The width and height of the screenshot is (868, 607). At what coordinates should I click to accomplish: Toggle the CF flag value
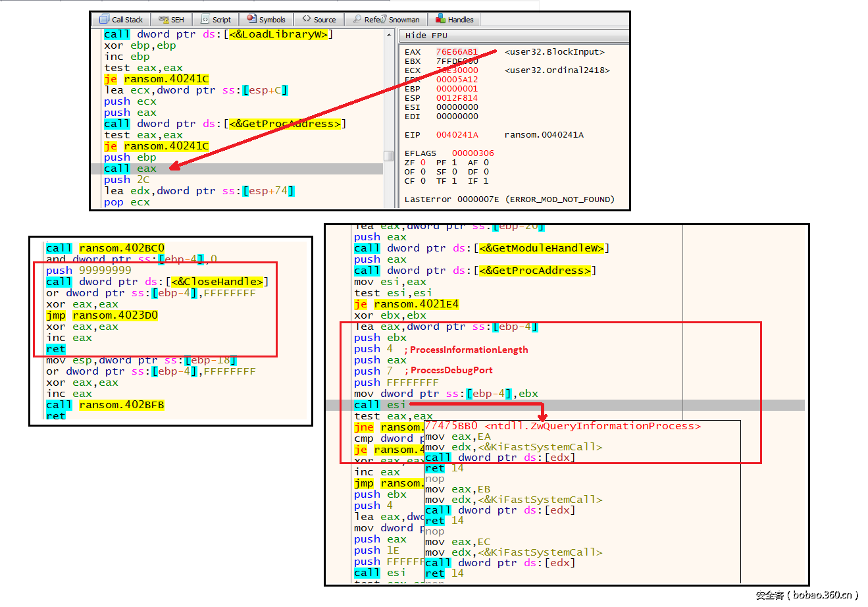pos(423,181)
